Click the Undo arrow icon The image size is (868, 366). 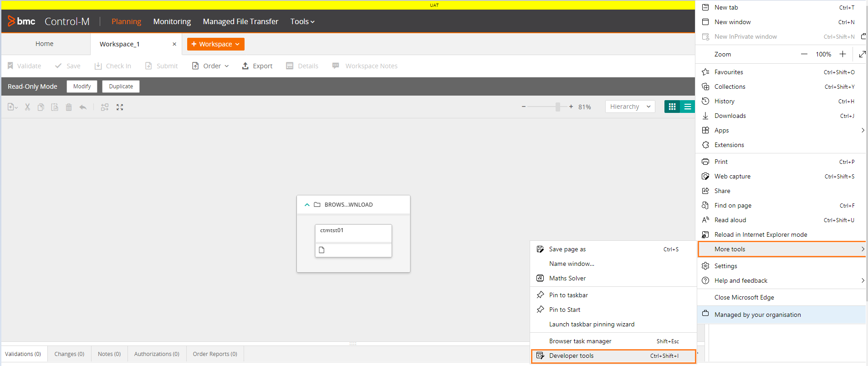click(83, 107)
